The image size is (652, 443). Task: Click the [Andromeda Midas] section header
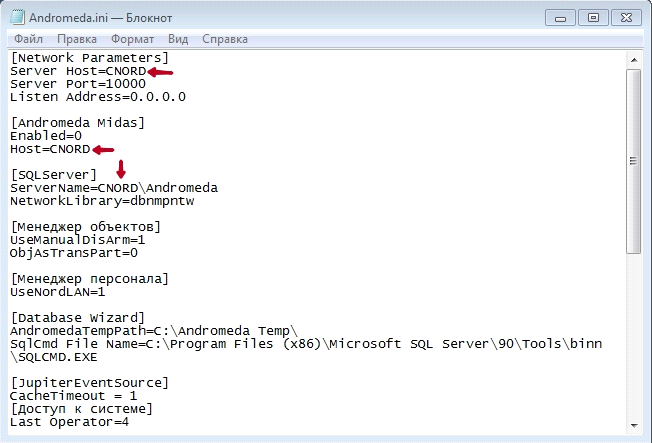pyautogui.click(x=77, y=123)
